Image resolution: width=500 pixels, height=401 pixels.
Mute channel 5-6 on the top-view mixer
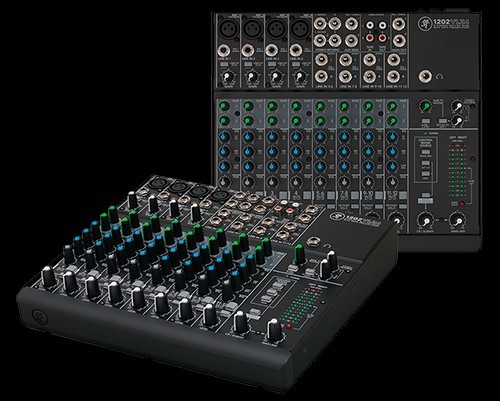point(331,195)
